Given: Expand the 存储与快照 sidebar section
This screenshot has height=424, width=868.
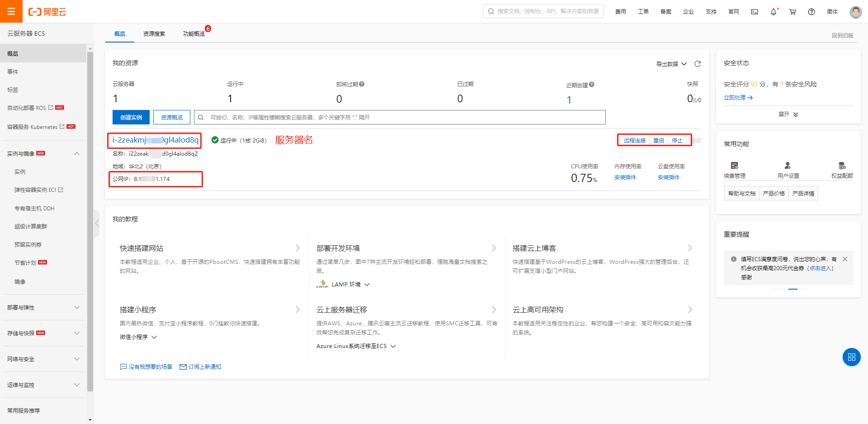Looking at the screenshot, I should tap(77, 333).
